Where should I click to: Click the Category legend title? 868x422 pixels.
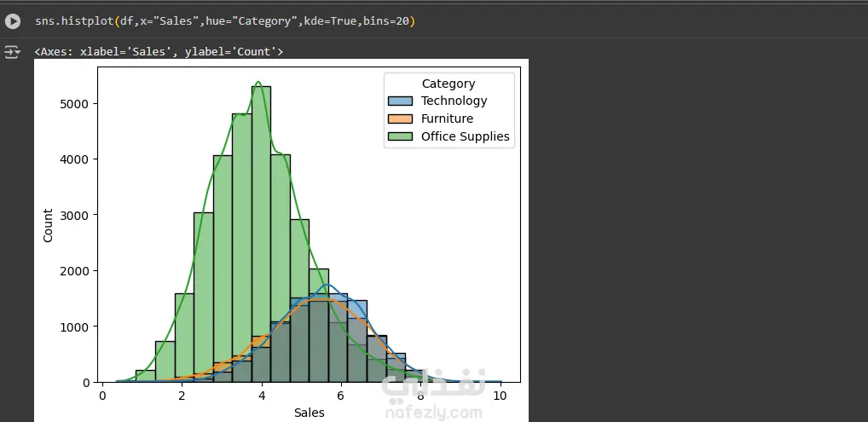coord(448,84)
